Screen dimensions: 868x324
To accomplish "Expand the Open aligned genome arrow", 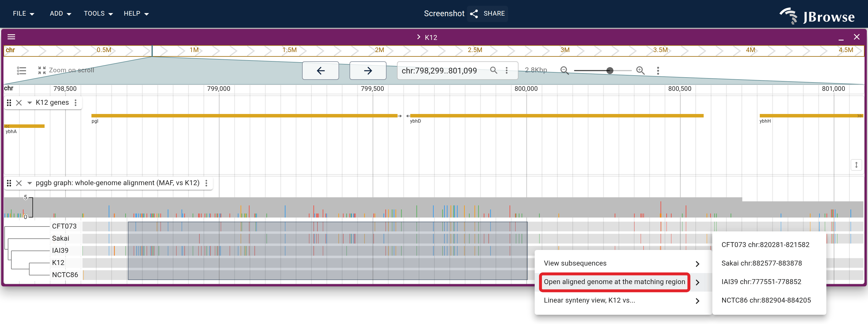I will [x=698, y=282].
